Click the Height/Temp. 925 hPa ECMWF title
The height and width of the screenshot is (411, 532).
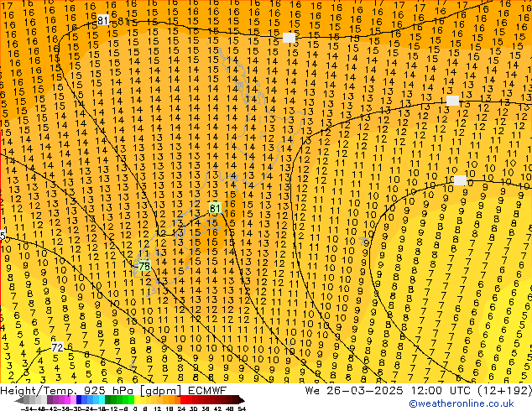tap(113, 390)
